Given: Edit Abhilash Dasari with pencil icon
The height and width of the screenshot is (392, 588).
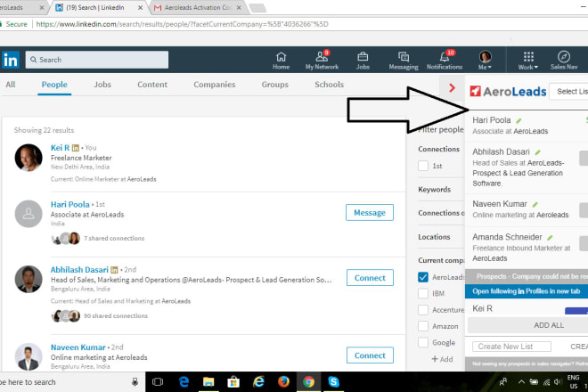Looking at the screenshot, I should coord(538,152).
